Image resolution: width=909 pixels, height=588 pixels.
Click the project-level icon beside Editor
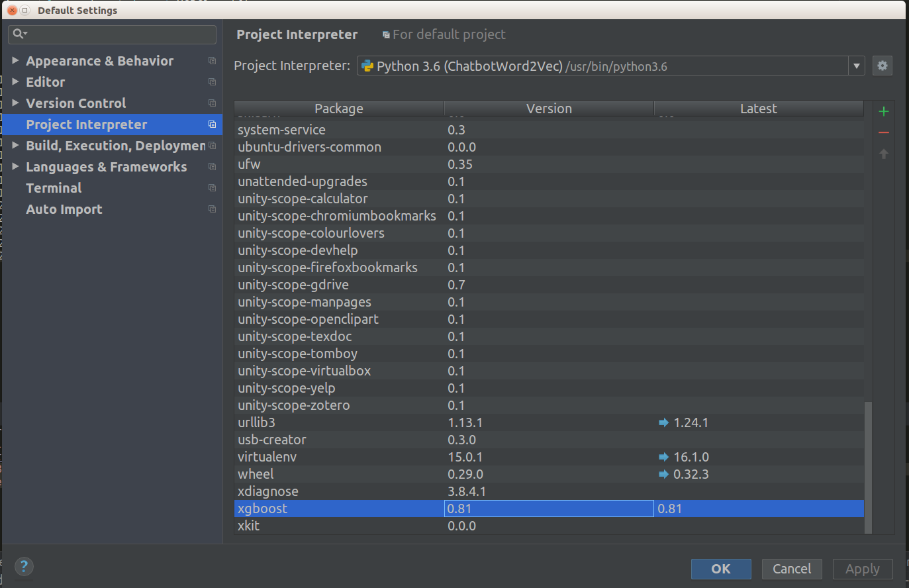[212, 82]
